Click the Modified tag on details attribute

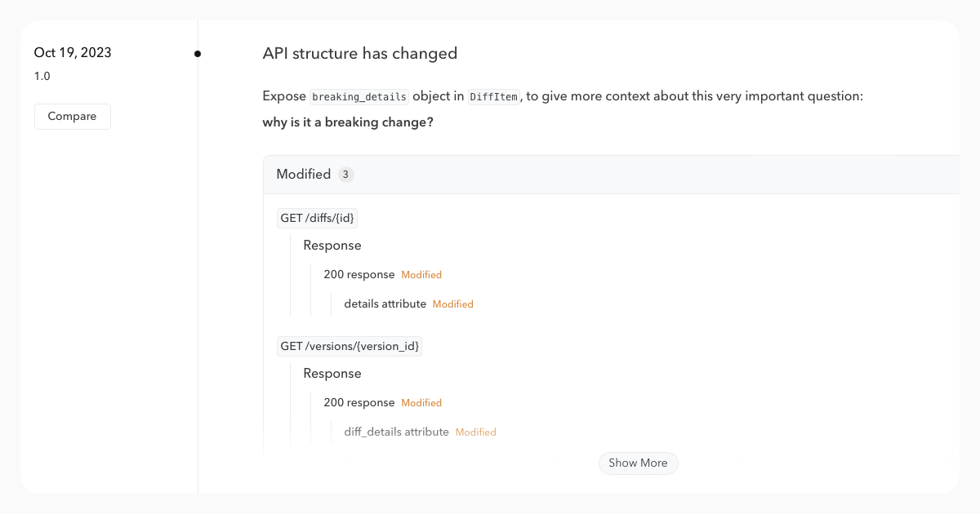pos(452,304)
